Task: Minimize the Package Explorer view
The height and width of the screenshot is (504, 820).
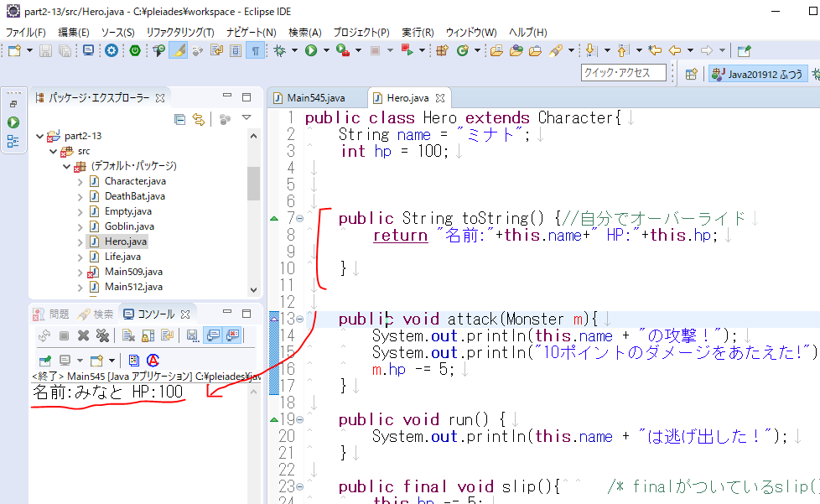Action: coord(227,96)
